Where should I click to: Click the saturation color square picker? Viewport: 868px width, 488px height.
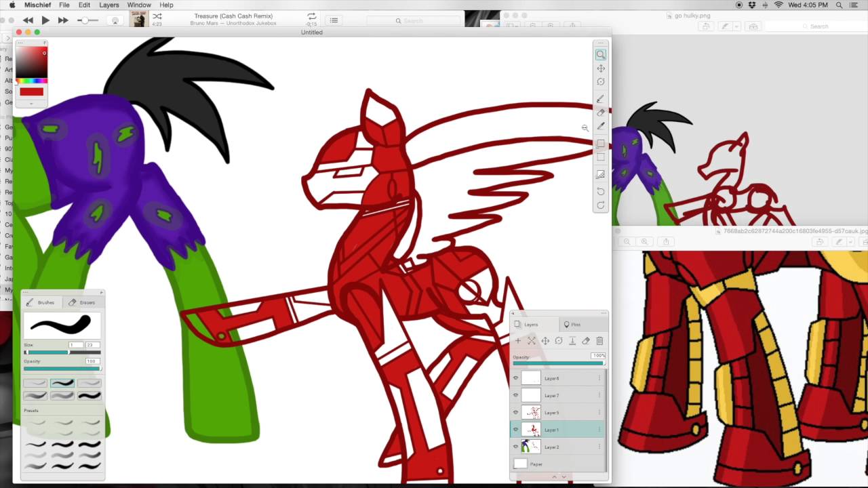[31, 62]
